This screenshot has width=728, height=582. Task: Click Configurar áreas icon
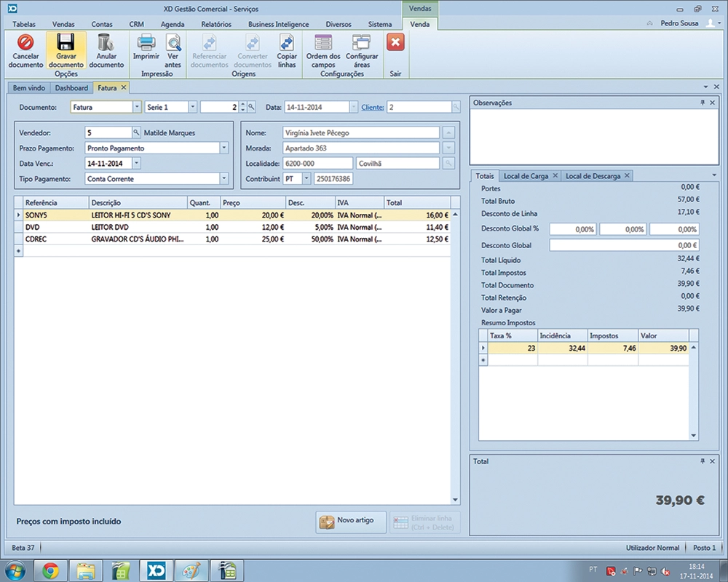click(x=361, y=43)
